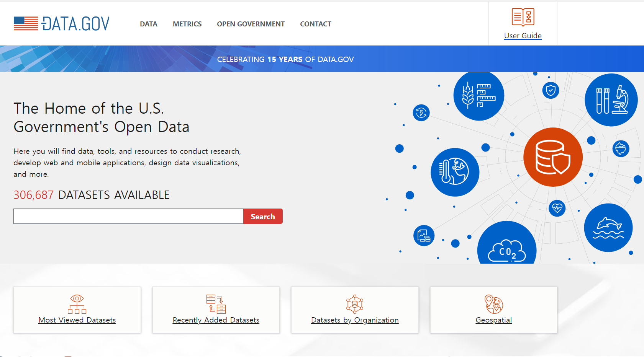Image resolution: width=644 pixels, height=357 pixels.
Task: Click the dolphin and waves ocean icon
Action: (608, 228)
